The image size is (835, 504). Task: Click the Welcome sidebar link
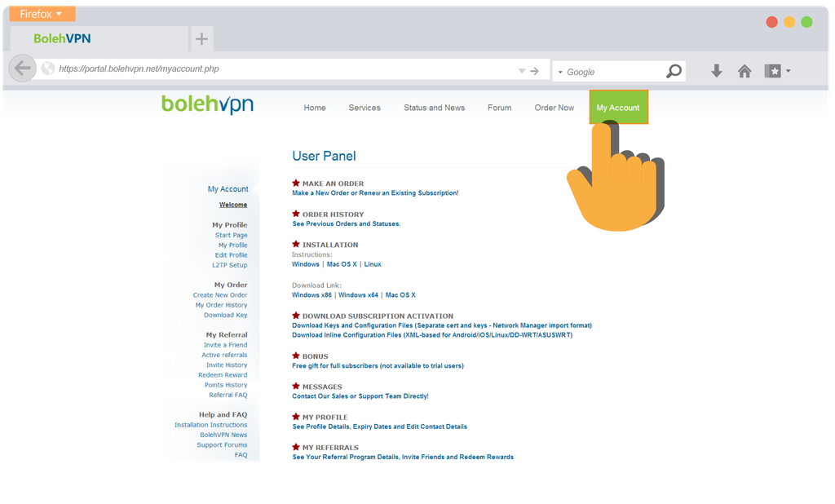[x=233, y=205]
